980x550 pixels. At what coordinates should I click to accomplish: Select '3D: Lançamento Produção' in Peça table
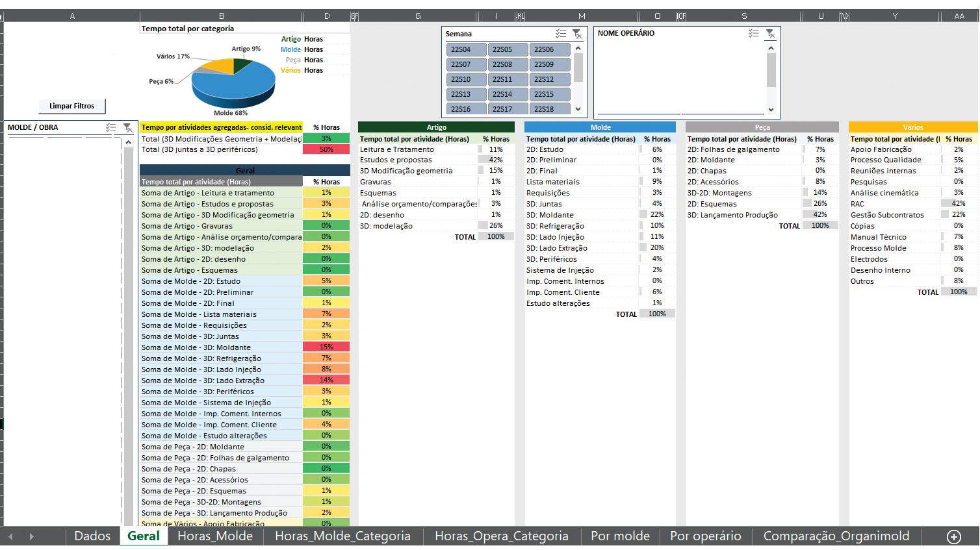(743, 215)
